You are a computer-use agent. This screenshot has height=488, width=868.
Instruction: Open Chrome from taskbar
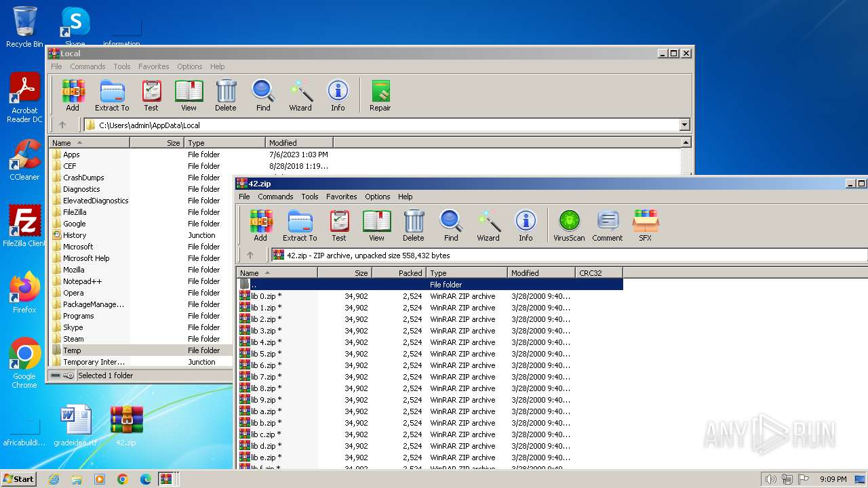(x=123, y=479)
